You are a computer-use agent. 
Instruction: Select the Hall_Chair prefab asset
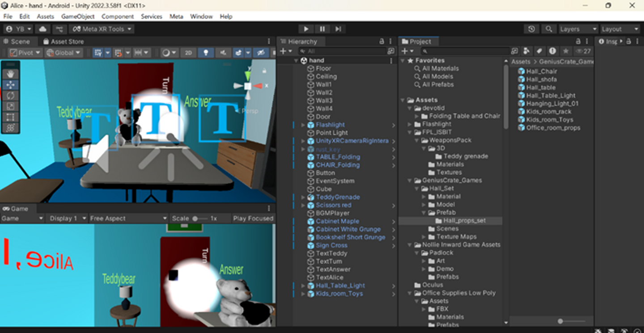541,72
